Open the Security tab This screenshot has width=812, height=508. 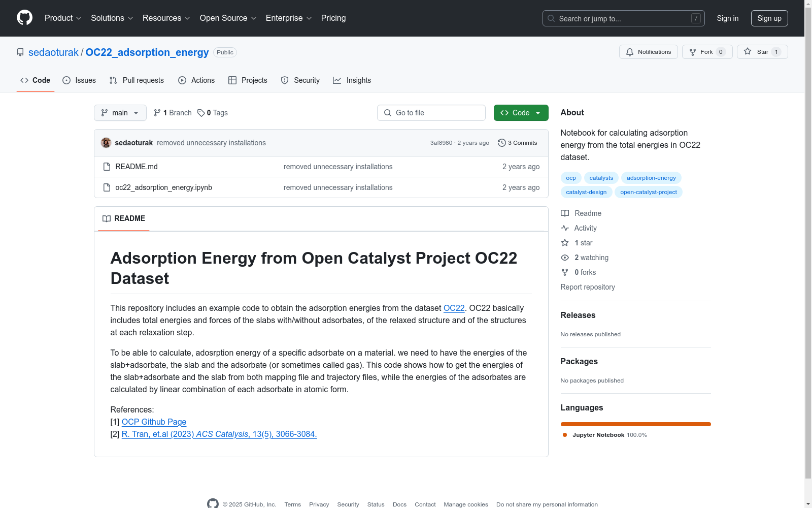300,80
